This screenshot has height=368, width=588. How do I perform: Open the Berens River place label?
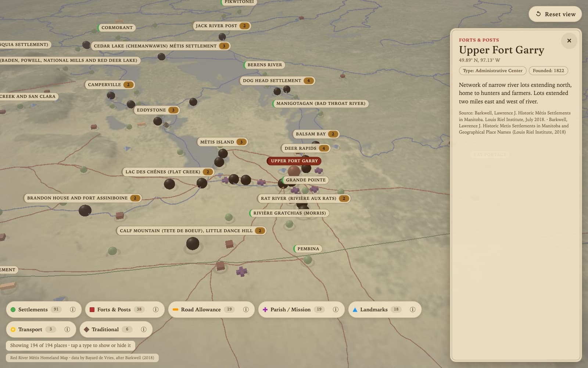coord(265,65)
